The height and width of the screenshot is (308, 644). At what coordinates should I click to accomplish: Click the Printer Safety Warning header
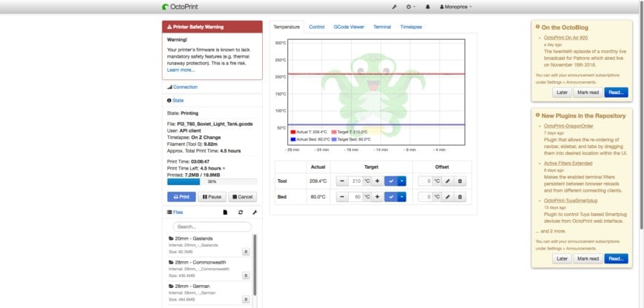click(x=212, y=27)
